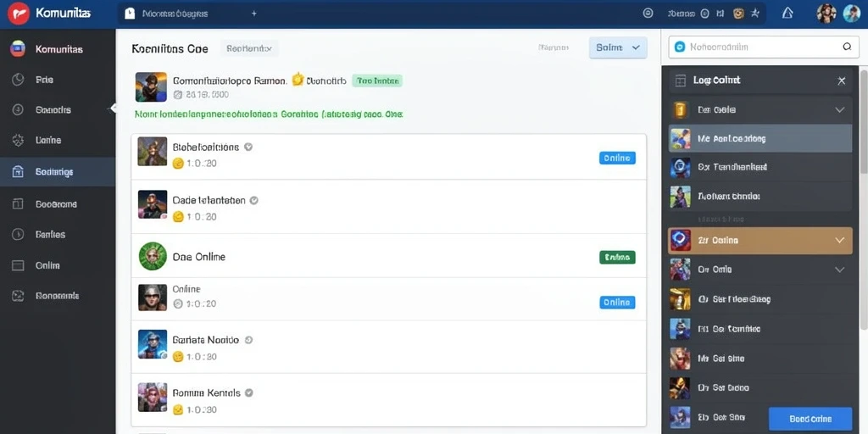Click the icon beside Sanodrs sidebar item
Viewport: 868px width, 434px height.
point(18,110)
